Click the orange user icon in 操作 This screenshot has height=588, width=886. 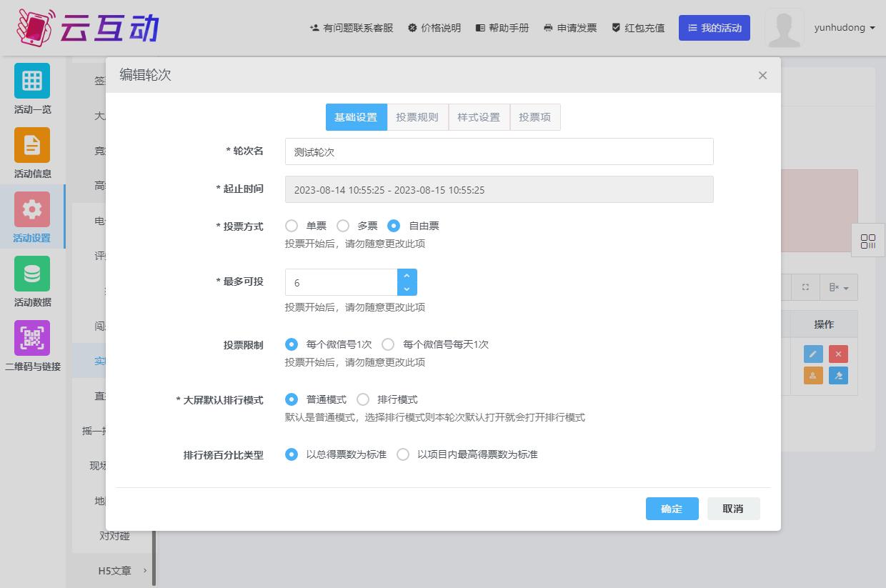tap(813, 375)
